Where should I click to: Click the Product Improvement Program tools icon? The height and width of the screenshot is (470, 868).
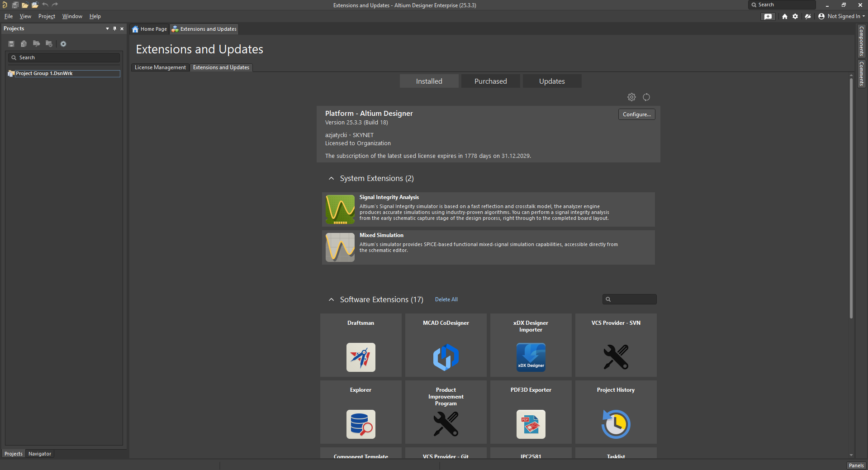446,424
